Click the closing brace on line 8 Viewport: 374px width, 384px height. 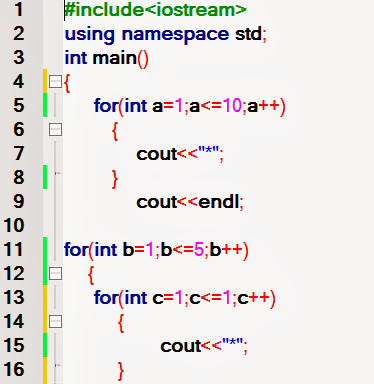115,179
